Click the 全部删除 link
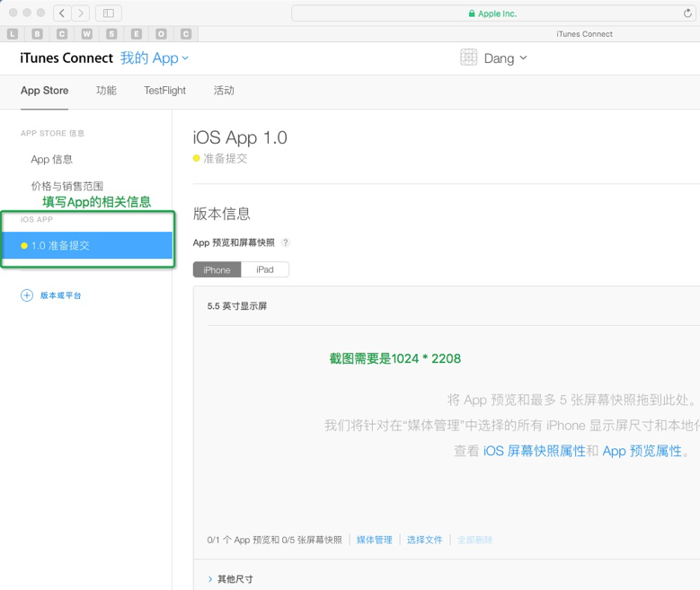The height and width of the screenshot is (590, 700). click(474, 540)
